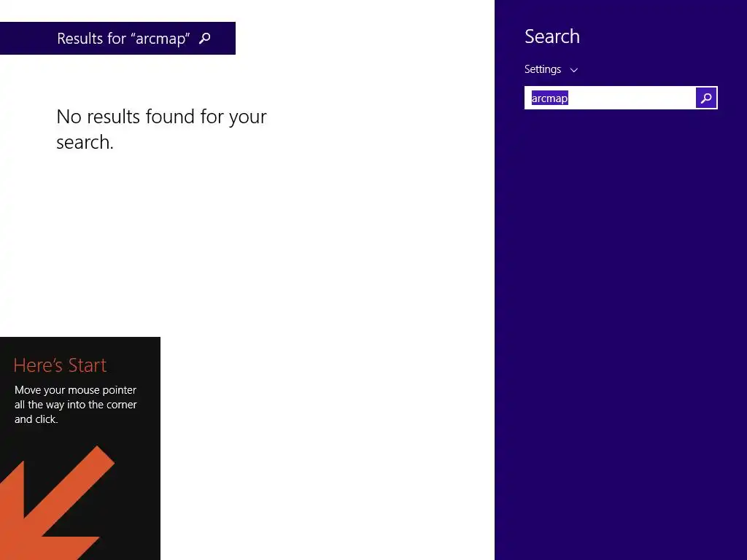Viewport: 747px width, 560px height.
Task: Click the magnifier search button in Search pane
Action: click(706, 98)
